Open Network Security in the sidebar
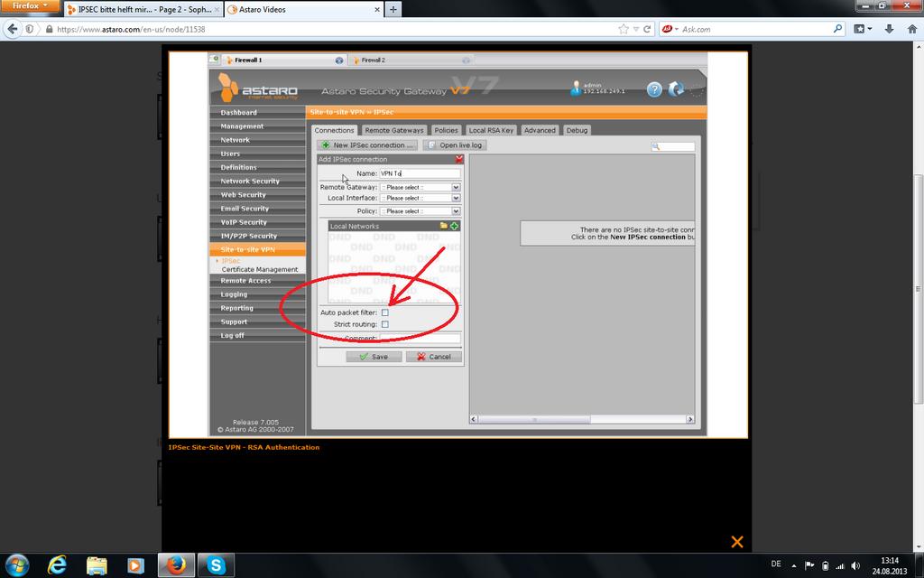924x578 pixels. coord(257,181)
